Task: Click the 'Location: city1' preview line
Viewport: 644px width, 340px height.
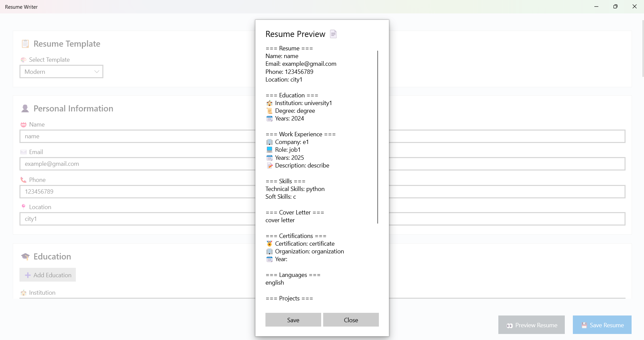Action: tap(284, 80)
